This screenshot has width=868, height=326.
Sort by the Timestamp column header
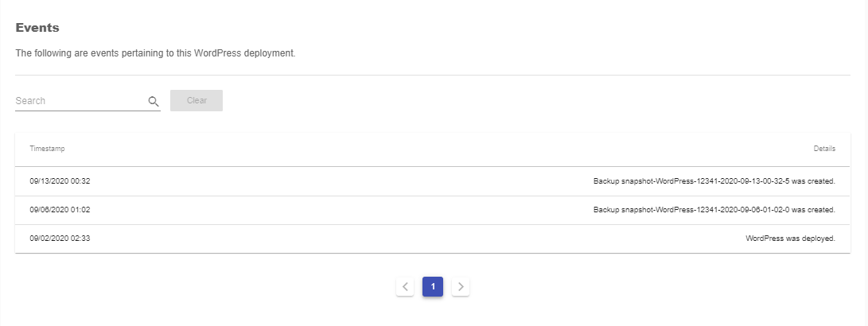coord(47,149)
